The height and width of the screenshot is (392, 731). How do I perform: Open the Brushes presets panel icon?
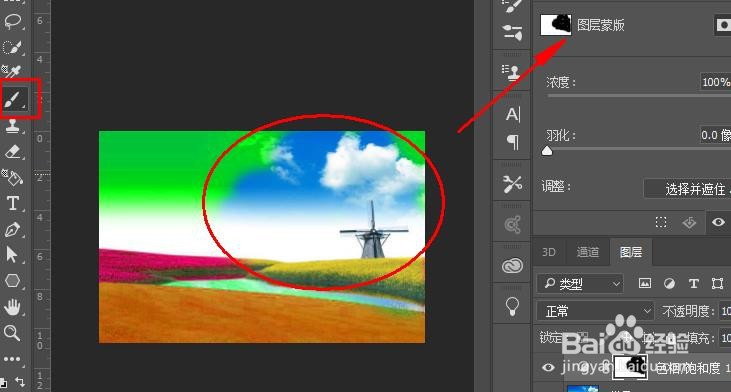[512, 33]
